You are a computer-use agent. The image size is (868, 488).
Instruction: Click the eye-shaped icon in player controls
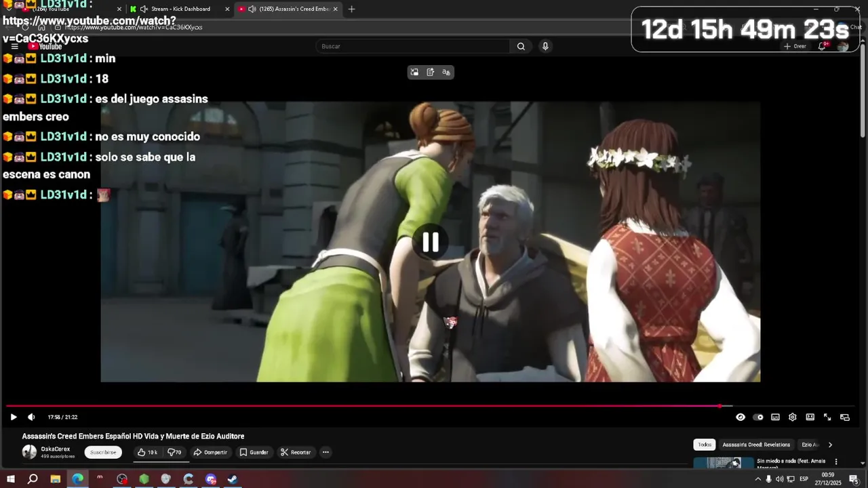pyautogui.click(x=741, y=417)
